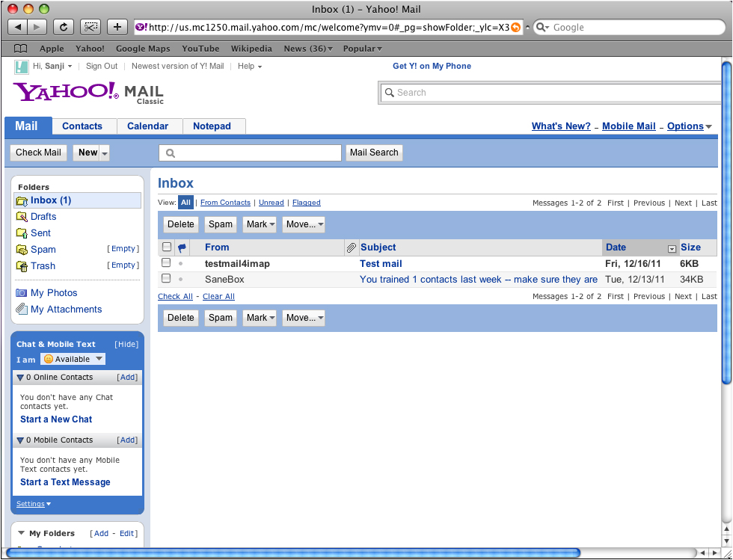Click the Sent folder icon
Viewport: 733px width, 560px height.
pyautogui.click(x=22, y=233)
